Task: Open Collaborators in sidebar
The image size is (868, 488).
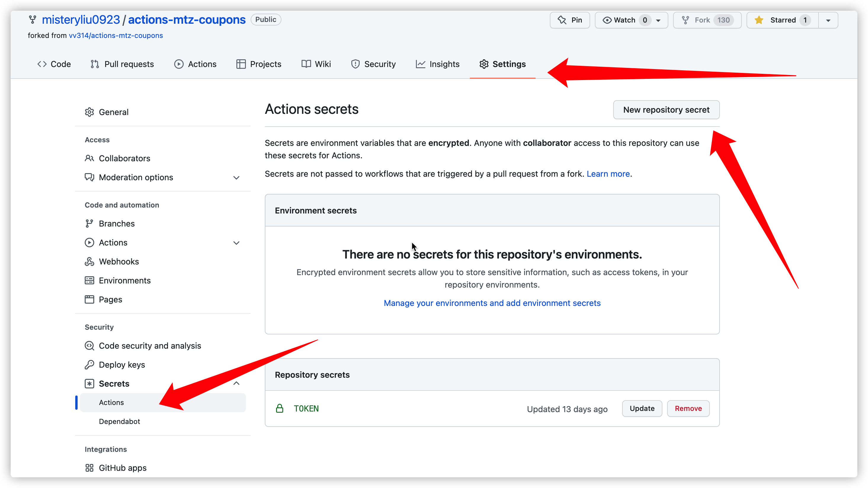Action: pos(124,158)
